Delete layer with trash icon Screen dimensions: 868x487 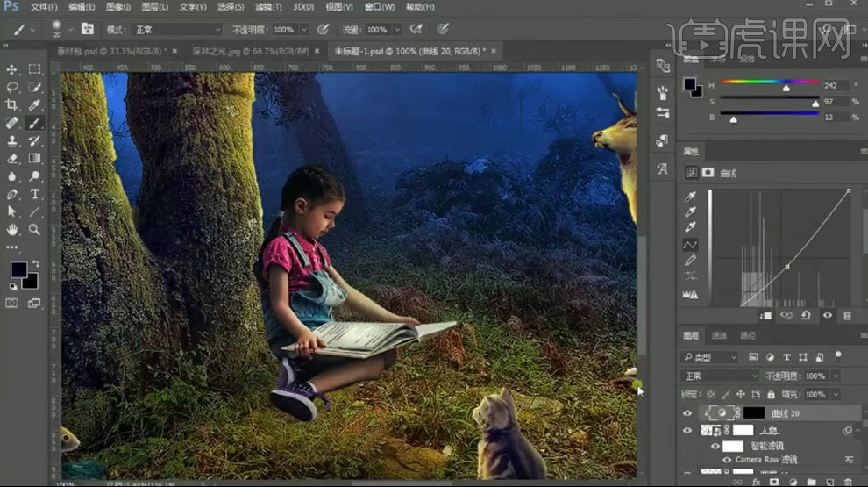coord(848,482)
